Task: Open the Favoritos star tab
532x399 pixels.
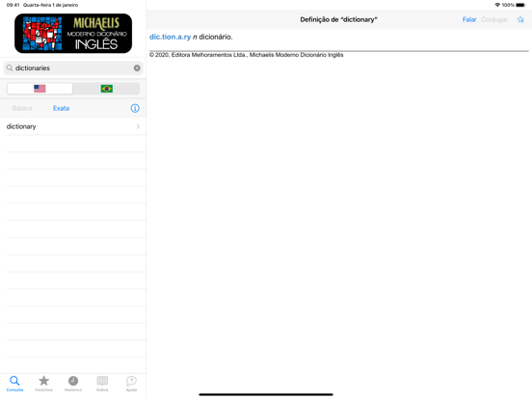Action: pyautogui.click(x=43, y=384)
